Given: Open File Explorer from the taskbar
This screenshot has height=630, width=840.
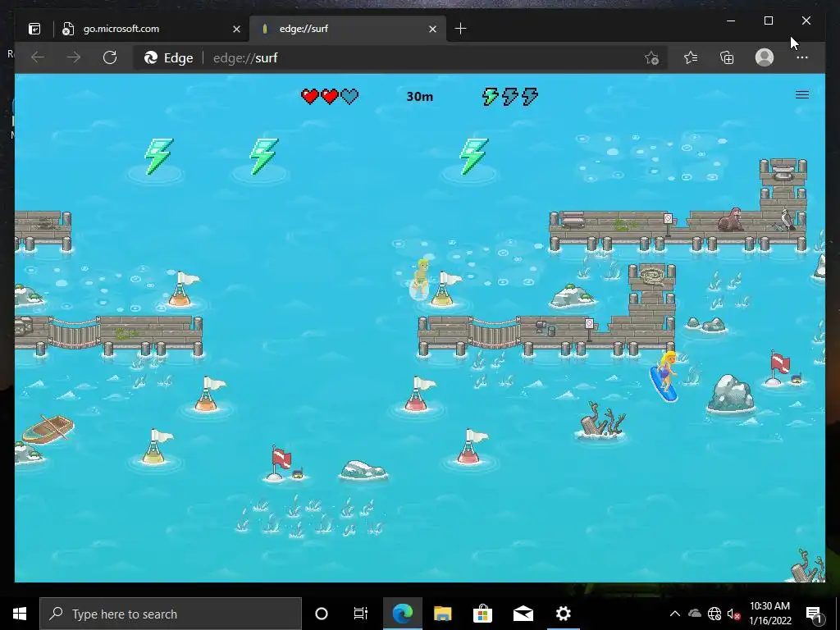Looking at the screenshot, I should (x=442, y=614).
